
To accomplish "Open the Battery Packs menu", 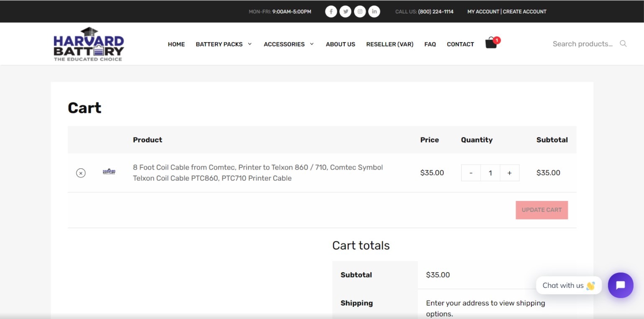I will [x=219, y=44].
